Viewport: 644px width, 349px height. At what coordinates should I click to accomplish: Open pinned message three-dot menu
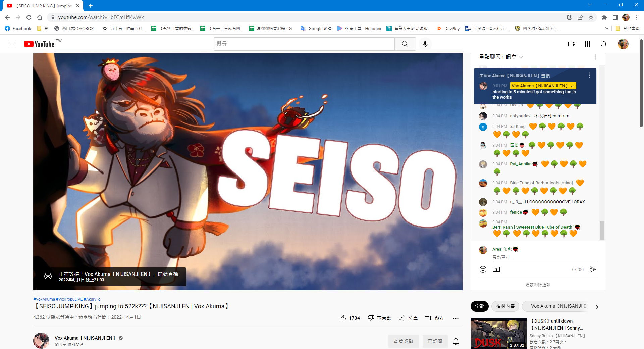click(x=590, y=76)
